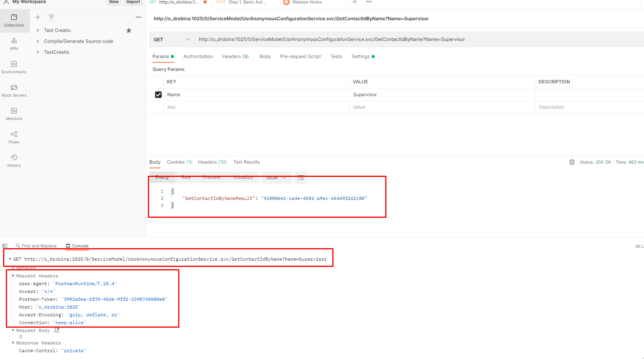The height and width of the screenshot is (360, 644).
Task: Open Find and Replace in console
Action: (36, 246)
